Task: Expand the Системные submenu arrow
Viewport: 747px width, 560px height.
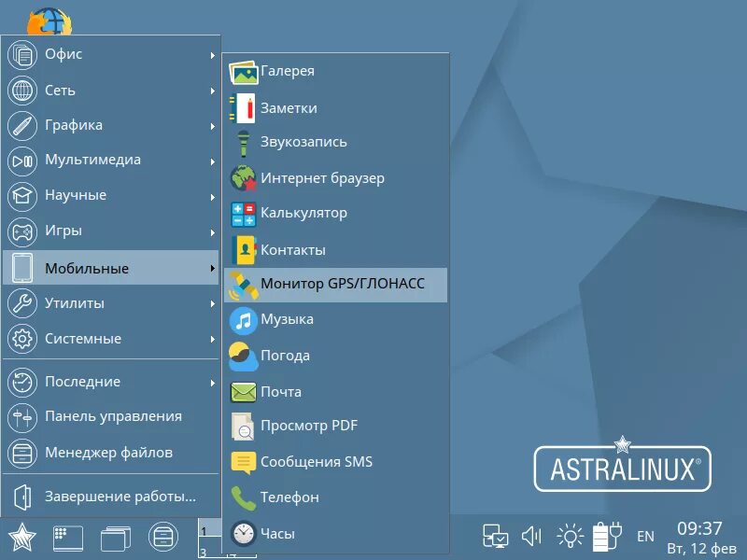Action: (213, 339)
